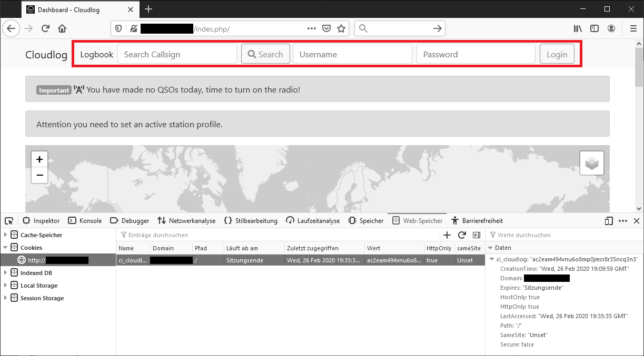Image resolution: width=644 pixels, height=356 pixels.
Task: Open the devtools customization menu via three dots
Action: click(623, 221)
